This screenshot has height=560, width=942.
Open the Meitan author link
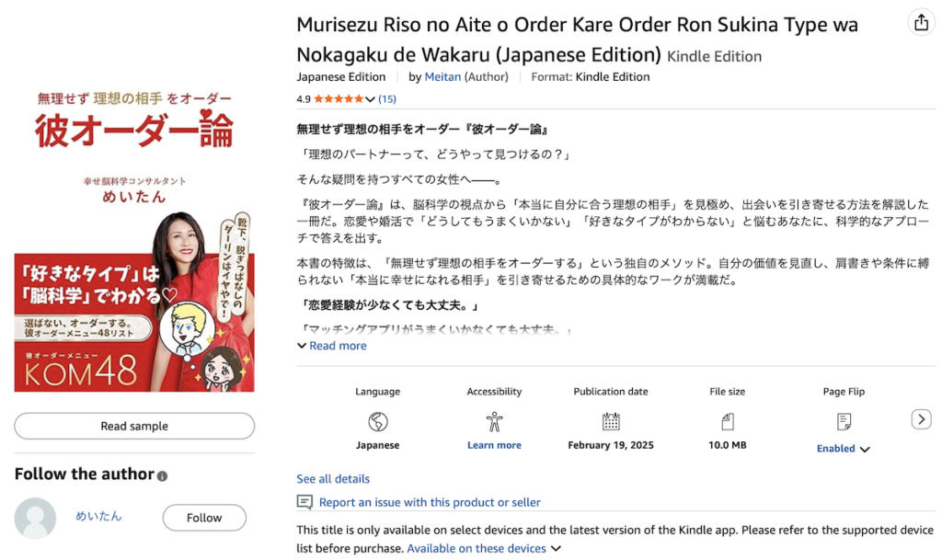[442, 77]
